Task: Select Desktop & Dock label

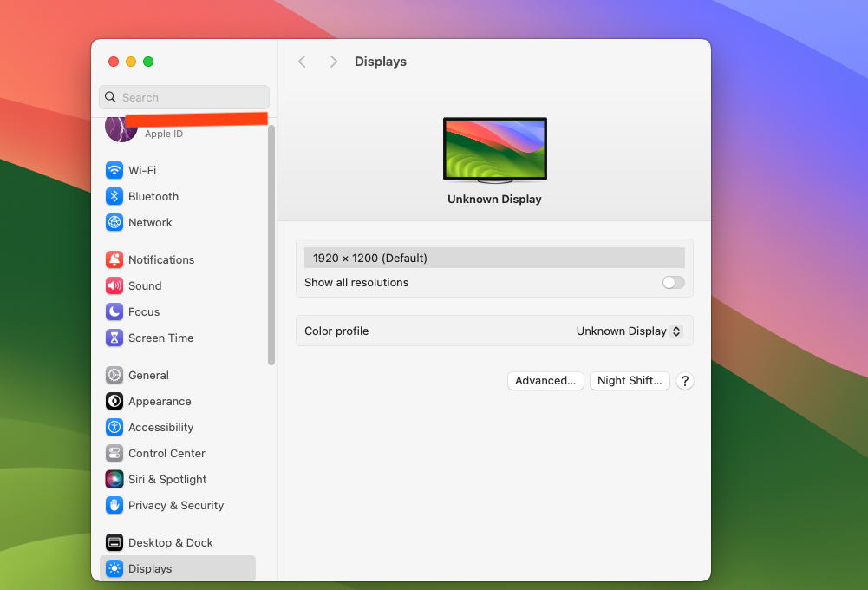Action: pyautogui.click(x=171, y=542)
